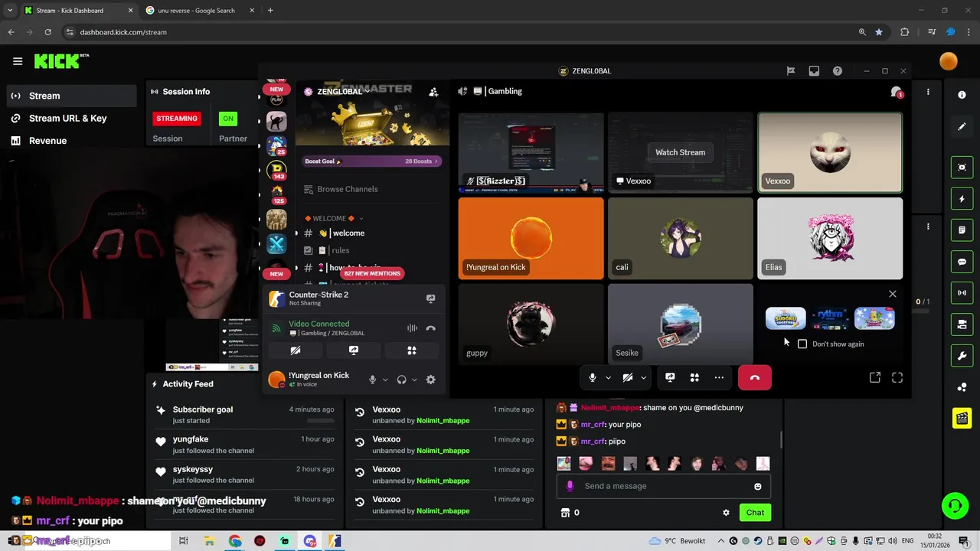Click the pencil edit icon in Kick sidebar

coord(962,126)
